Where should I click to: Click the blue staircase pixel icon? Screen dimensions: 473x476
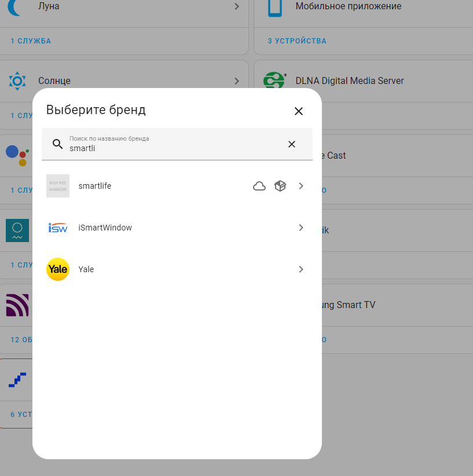pyautogui.click(x=17, y=380)
